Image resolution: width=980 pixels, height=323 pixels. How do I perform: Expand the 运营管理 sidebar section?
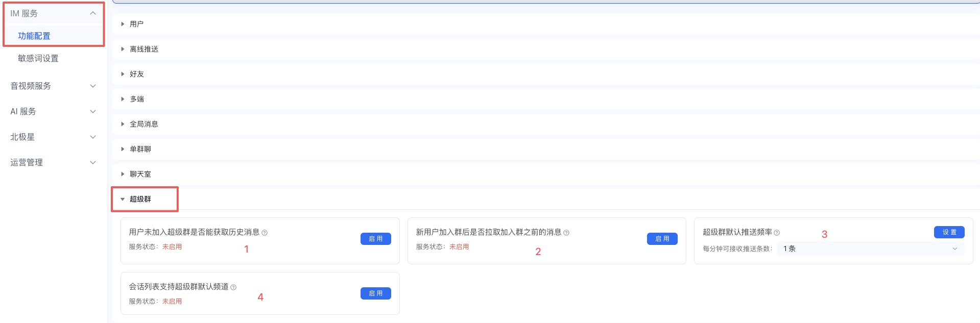tap(53, 162)
